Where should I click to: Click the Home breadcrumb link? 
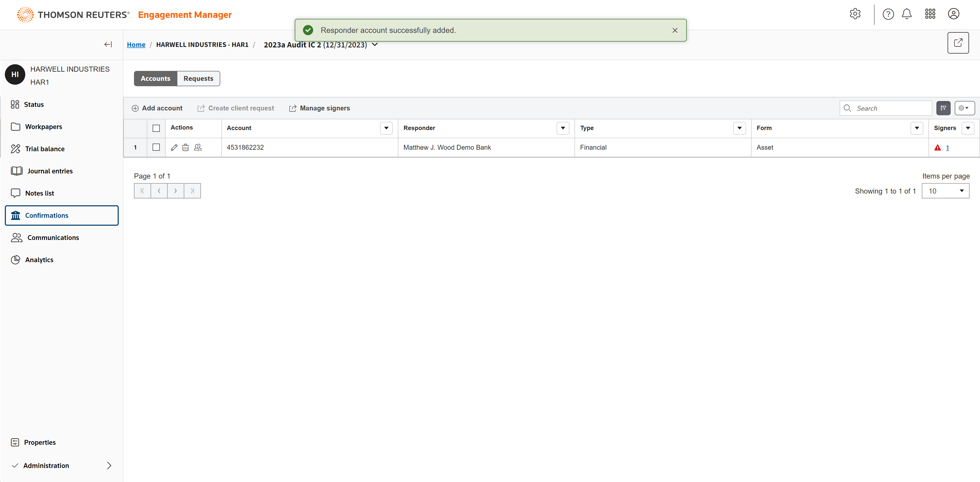coord(136,44)
